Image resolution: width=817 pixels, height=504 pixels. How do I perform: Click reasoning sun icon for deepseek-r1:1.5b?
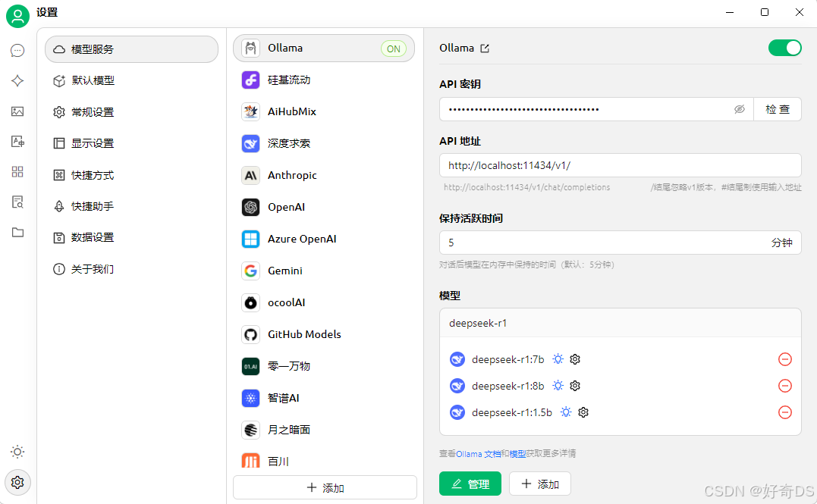pyautogui.click(x=566, y=412)
